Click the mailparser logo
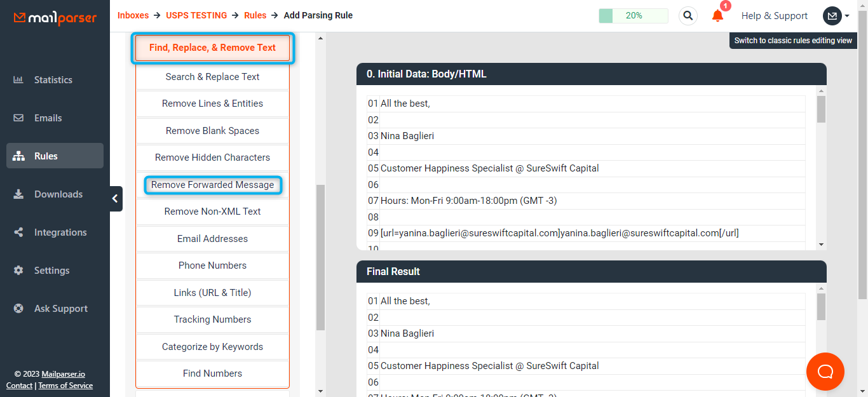The image size is (868, 397). coord(53,18)
